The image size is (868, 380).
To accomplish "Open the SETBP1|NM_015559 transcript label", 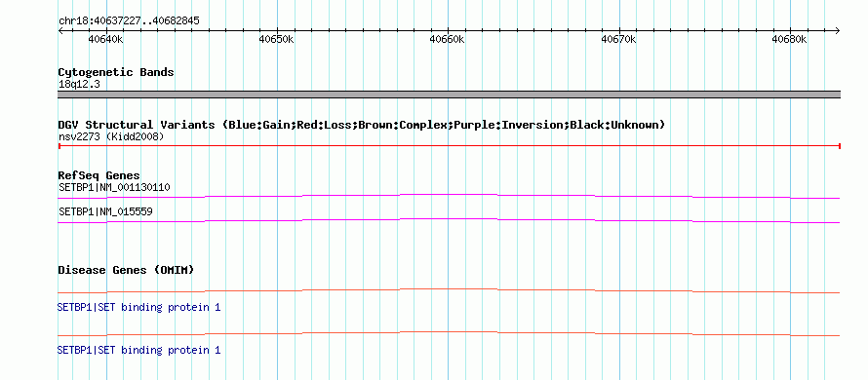I will [x=105, y=211].
